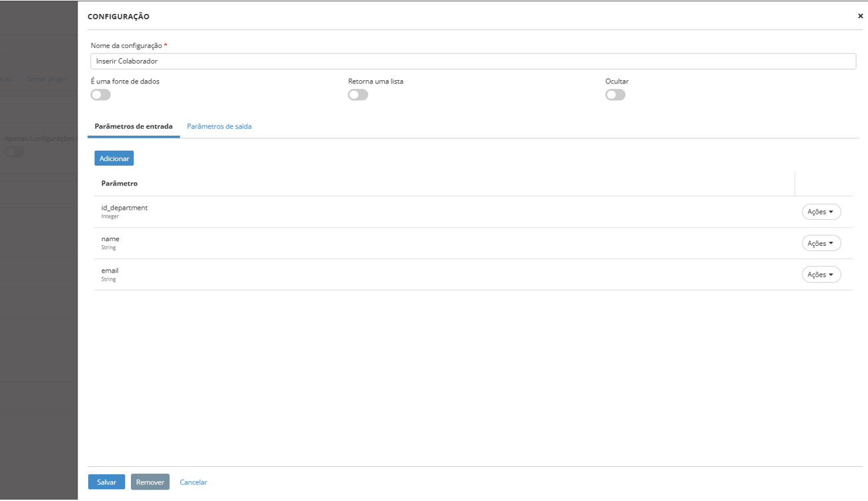Click the Integer type label under id_department
Image resolution: width=868 pixels, height=501 pixels.
[110, 216]
